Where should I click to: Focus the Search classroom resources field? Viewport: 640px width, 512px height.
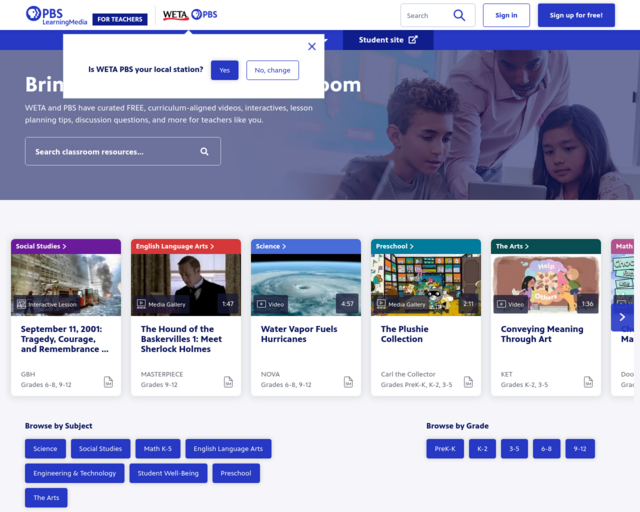123,151
